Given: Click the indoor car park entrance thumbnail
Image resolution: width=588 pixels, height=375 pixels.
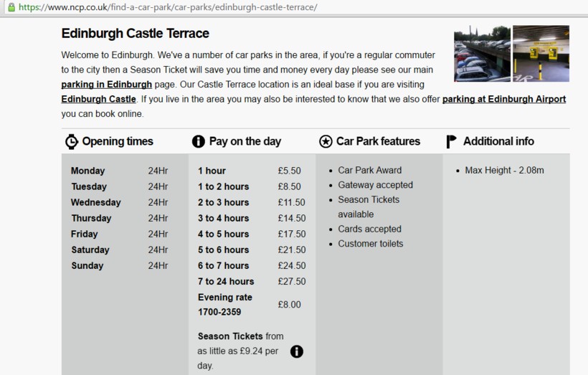Looking at the screenshot, I should 541,54.
